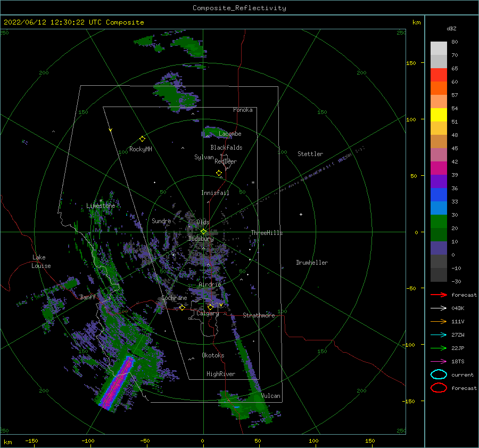Click the Strathmore label
The height and width of the screenshot is (448, 479).
point(259,315)
